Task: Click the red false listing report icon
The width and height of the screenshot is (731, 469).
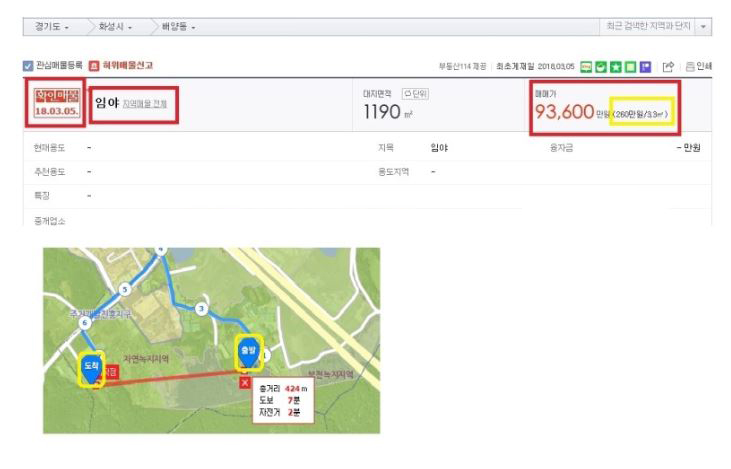Action: (94, 66)
